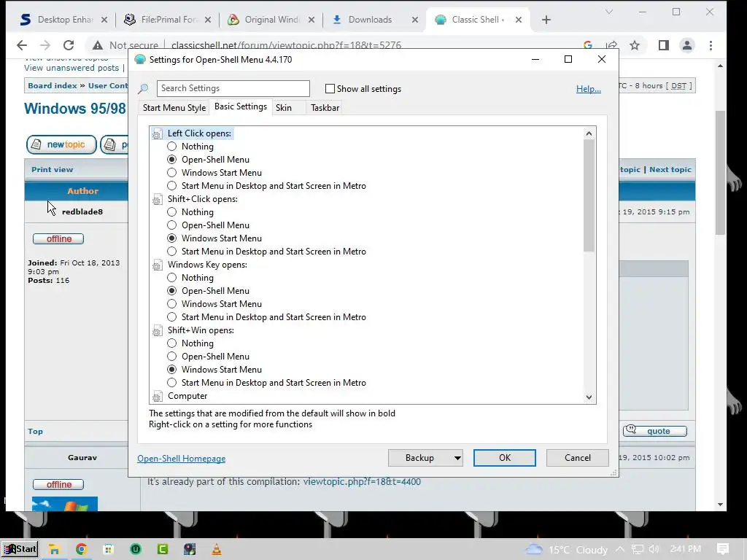Image resolution: width=747 pixels, height=560 pixels.
Task: Open VLC from the taskbar
Action: click(216, 549)
